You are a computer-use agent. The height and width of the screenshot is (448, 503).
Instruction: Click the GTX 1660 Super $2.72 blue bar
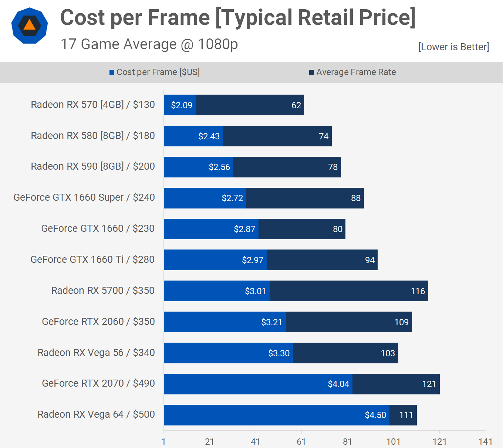click(205, 198)
